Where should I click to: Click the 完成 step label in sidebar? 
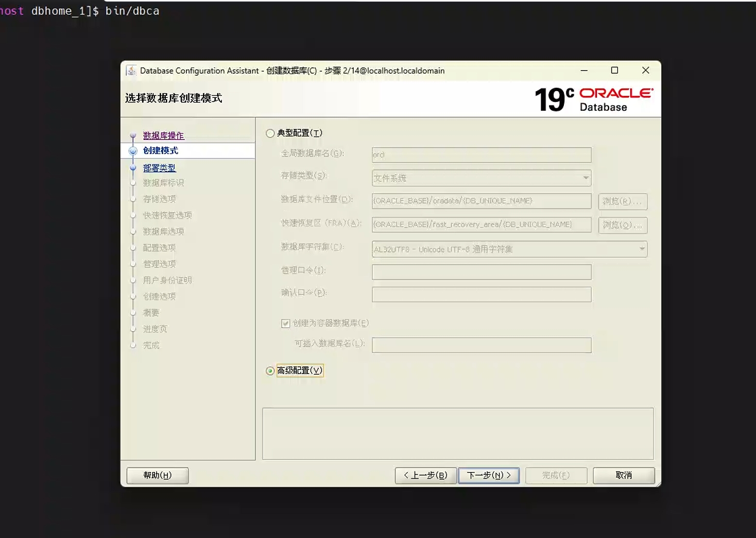[151, 345]
